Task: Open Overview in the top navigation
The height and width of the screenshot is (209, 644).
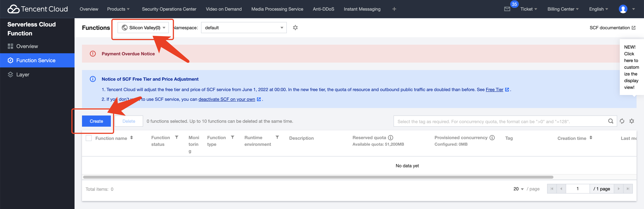Action: pyautogui.click(x=89, y=9)
